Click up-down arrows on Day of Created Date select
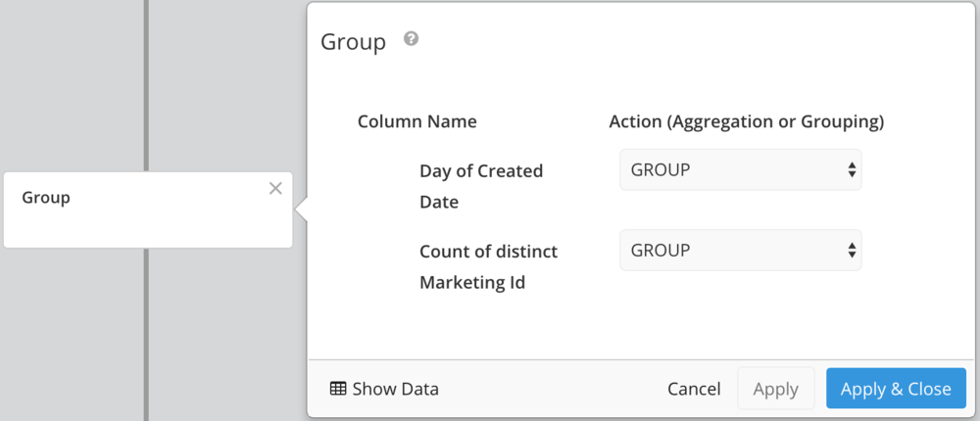 (851, 169)
